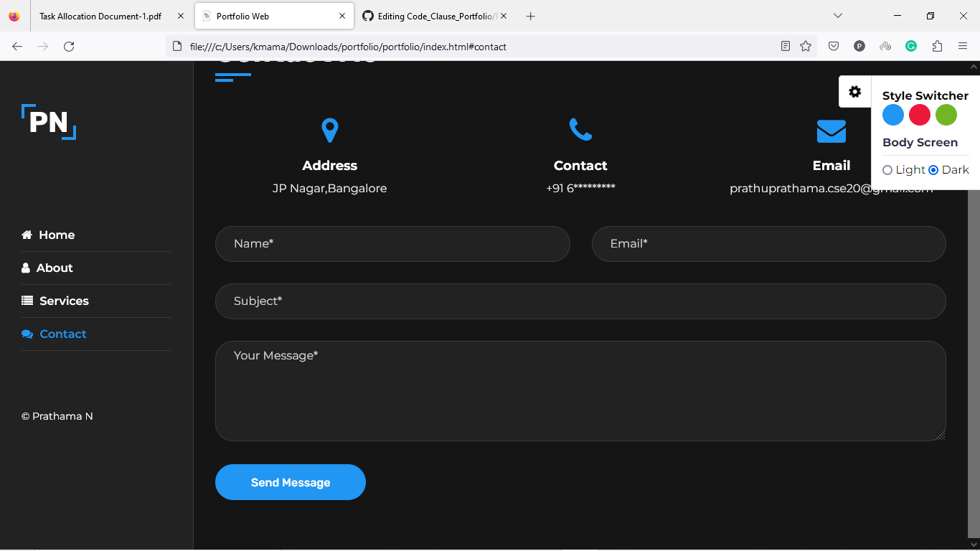Go back with the browser back arrow

tap(17, 47)
